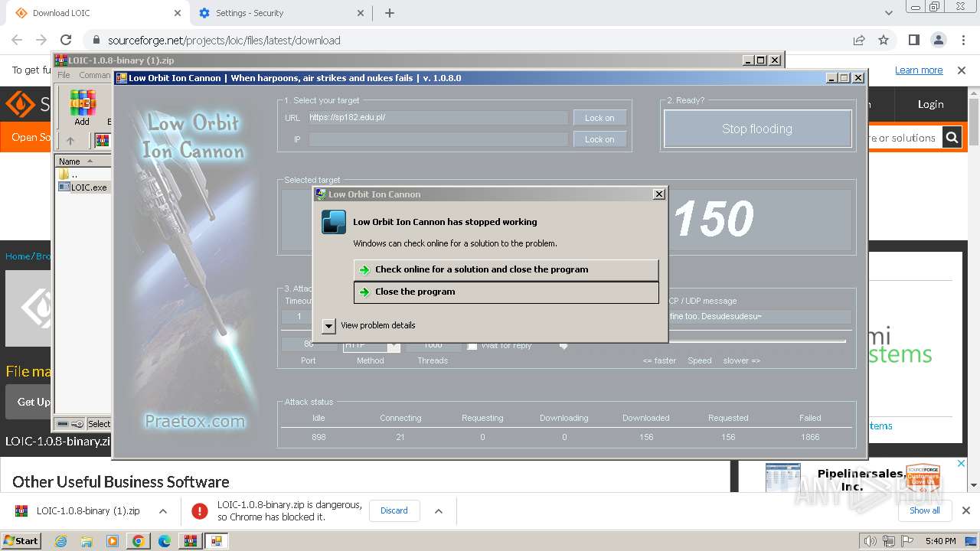The height and width of the screenshot is (551, 980).
Task: Open File Explorer from taskbar
Action: tap(87, 541)
